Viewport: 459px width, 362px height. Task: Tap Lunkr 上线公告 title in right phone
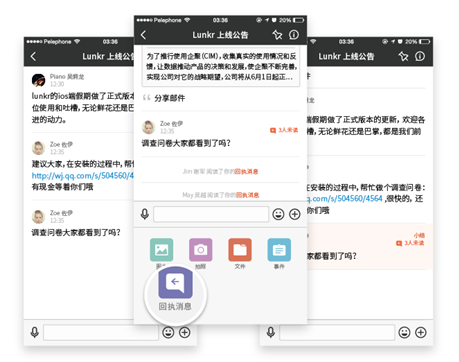point(346,56)
